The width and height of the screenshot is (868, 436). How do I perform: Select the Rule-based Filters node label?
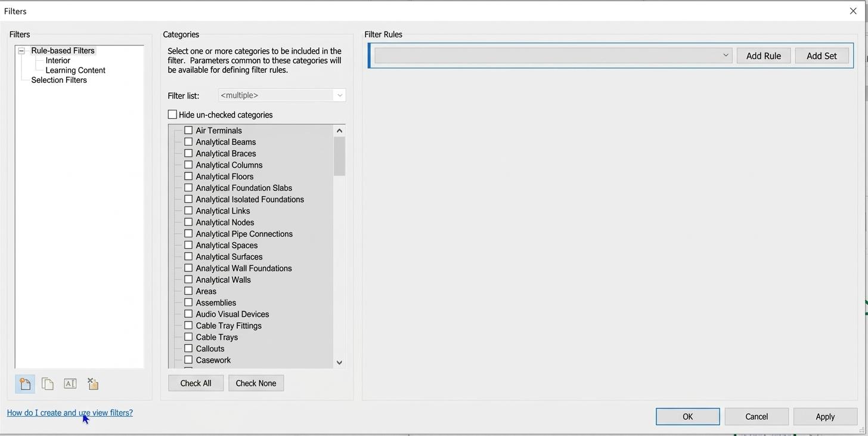coord(63,51)
